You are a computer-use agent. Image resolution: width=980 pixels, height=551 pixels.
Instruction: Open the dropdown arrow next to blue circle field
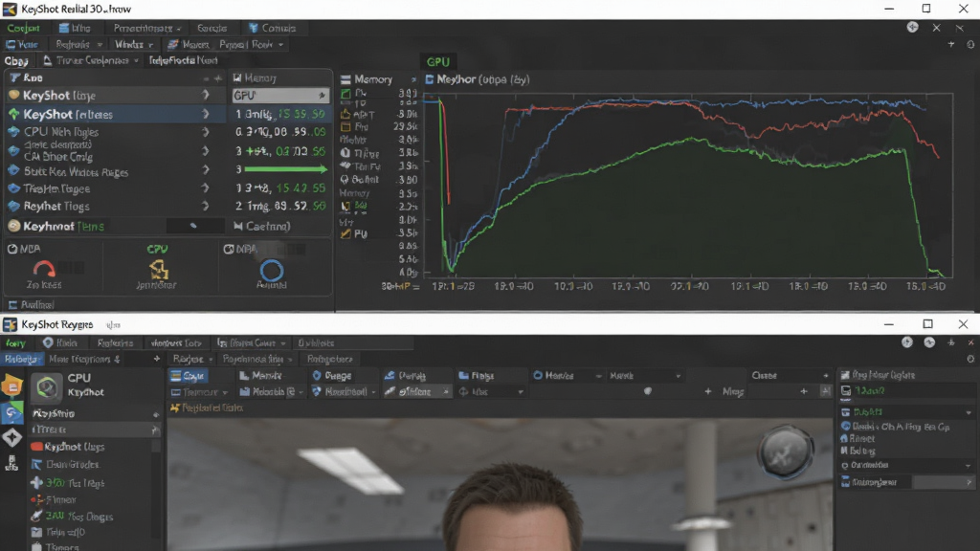click(x=599, y=376)
